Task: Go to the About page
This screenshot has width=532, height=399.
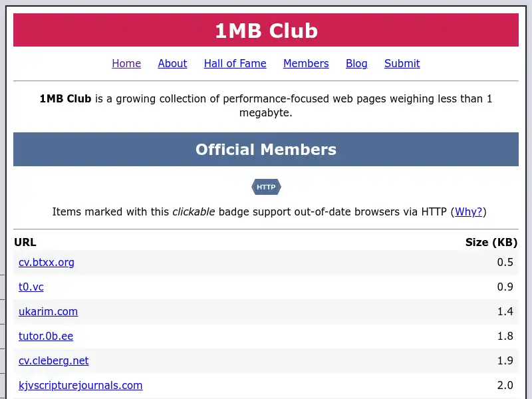Action: [172, 63]
